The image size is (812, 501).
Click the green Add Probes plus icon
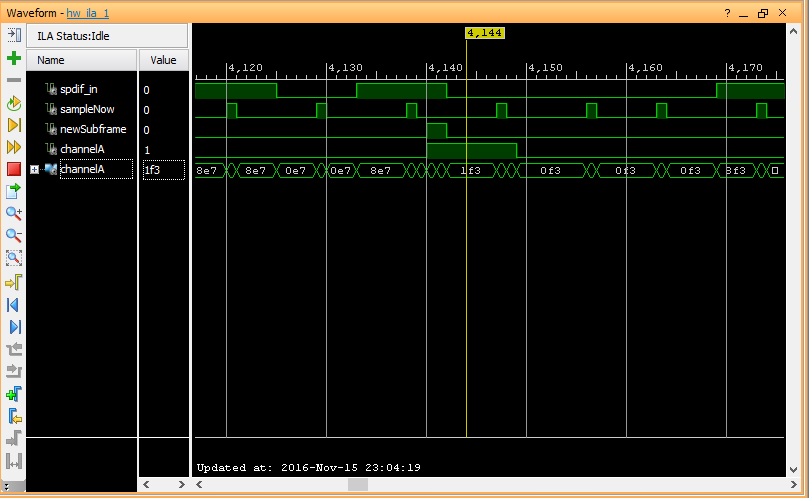[14, 58]
